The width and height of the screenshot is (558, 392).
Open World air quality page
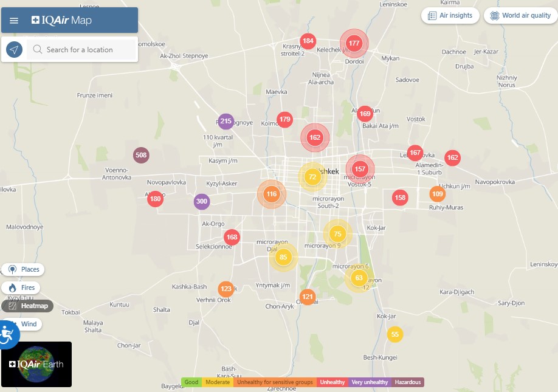520,16
